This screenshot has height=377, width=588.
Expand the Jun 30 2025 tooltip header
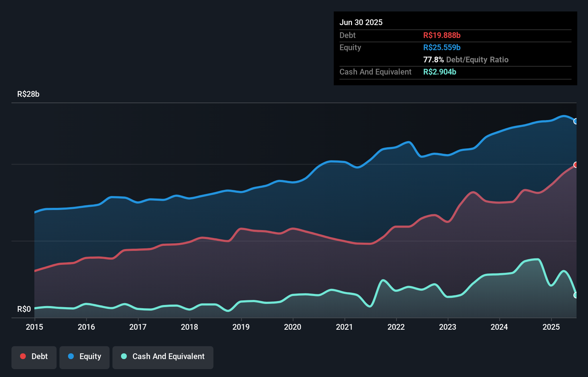point(361,22)
